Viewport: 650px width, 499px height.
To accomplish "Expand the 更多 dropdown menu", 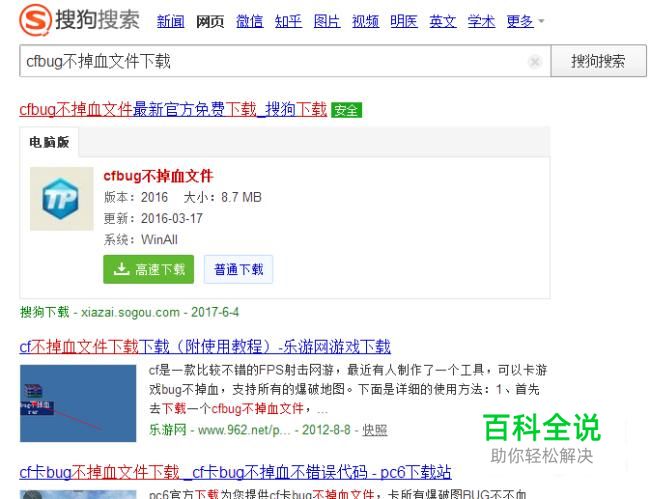I will point(525,21).
